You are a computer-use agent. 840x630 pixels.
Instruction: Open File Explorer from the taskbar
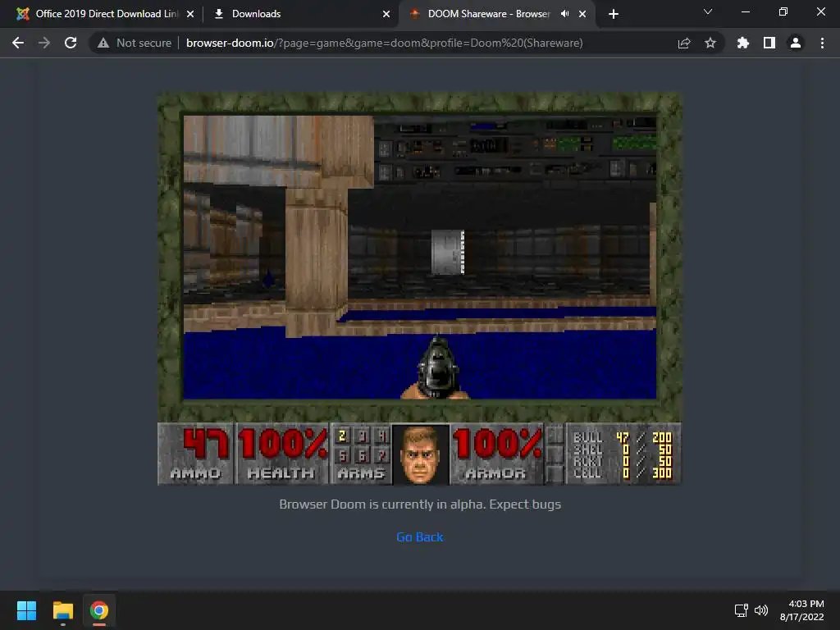62,610
